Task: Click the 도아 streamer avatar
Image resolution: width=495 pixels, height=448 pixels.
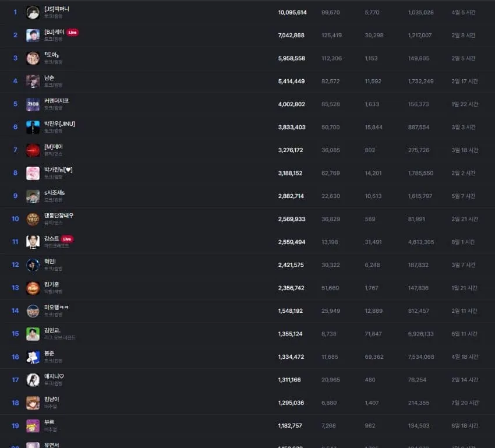Action: tap(33, 58)
